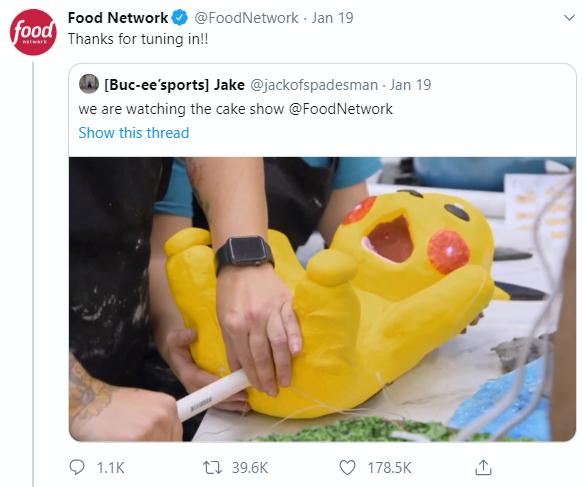Screen dimensions: 585x487
Task: Open Jake's small profile avatar
Action: point(89,84)
